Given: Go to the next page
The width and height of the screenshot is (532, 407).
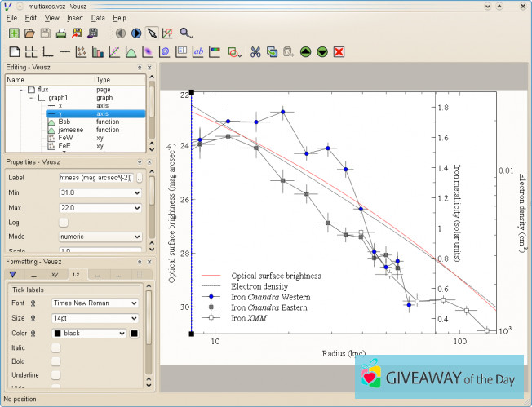Looking at the screenshot, I should pos(136,33).
